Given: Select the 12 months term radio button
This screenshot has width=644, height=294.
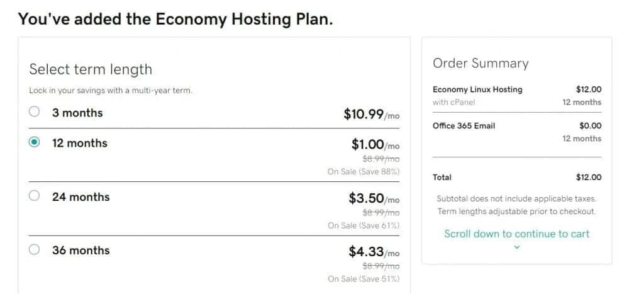Looking at the screenshot, I should click(35, 142).
